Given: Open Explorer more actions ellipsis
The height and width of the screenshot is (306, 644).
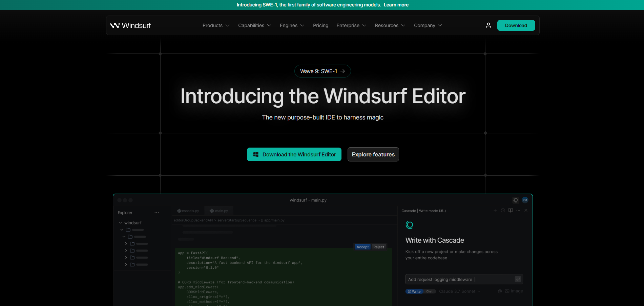Looking at the screenshot, I should (x=157, y=213).
